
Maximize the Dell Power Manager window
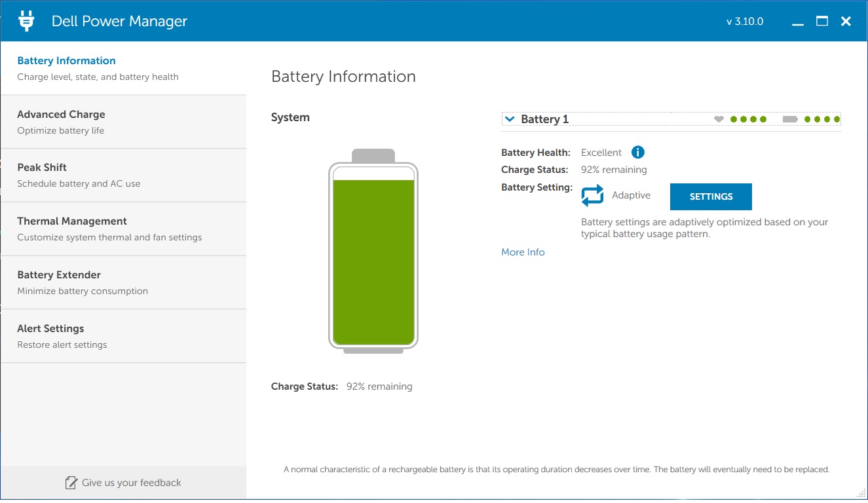822,22
